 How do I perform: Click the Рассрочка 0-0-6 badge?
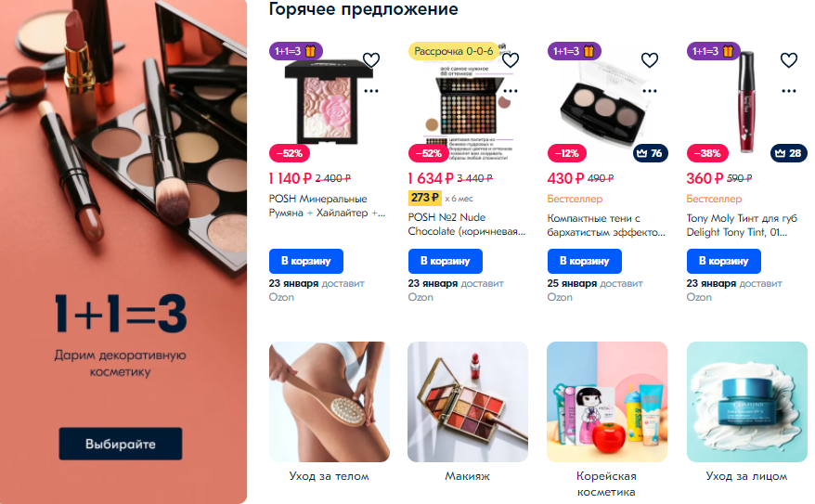(453, 51)
